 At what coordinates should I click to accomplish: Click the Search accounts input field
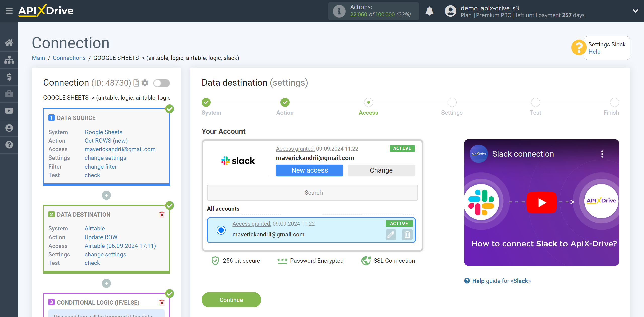[313, 192]
